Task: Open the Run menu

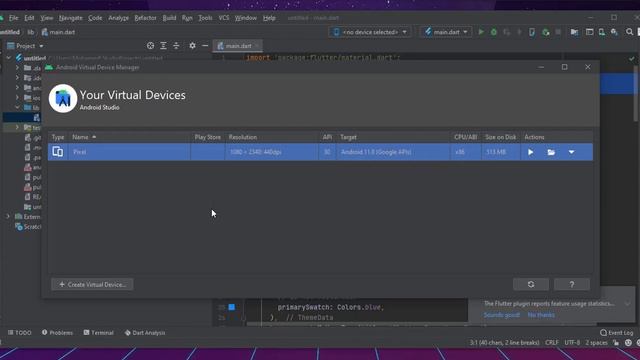Action: [187, 18]
